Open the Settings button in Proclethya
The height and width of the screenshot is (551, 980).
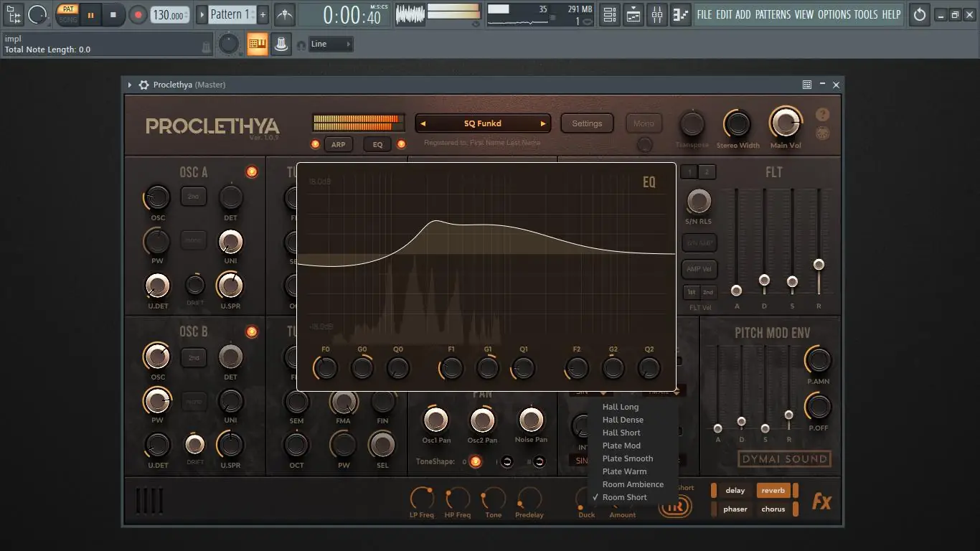pos(587,123)
